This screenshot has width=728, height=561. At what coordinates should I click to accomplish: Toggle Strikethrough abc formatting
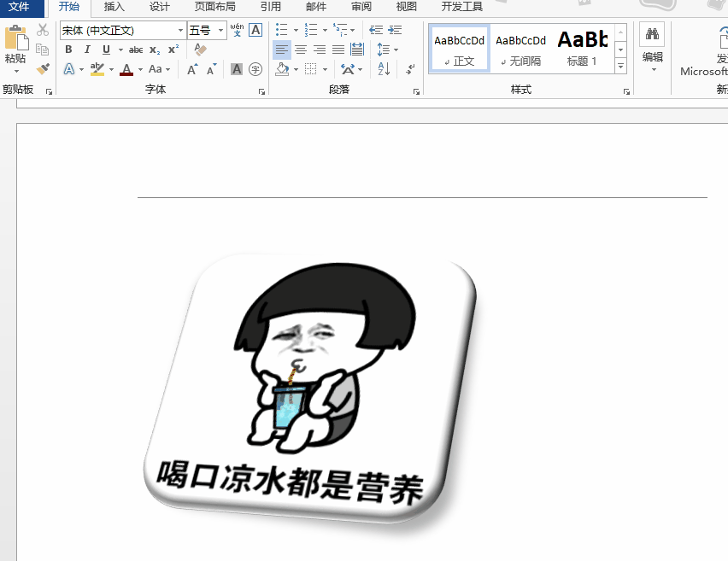click(x=136, y=50)
